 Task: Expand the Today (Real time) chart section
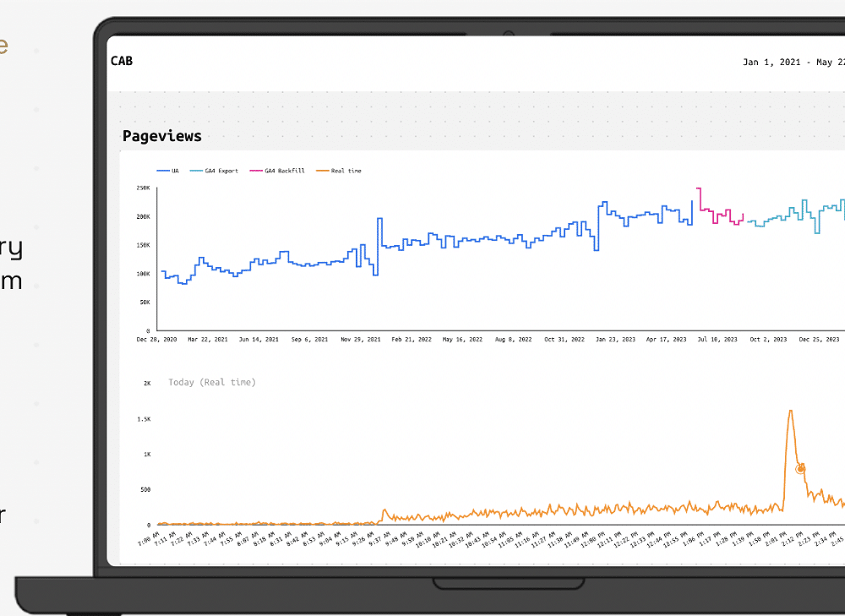[212, 382]
